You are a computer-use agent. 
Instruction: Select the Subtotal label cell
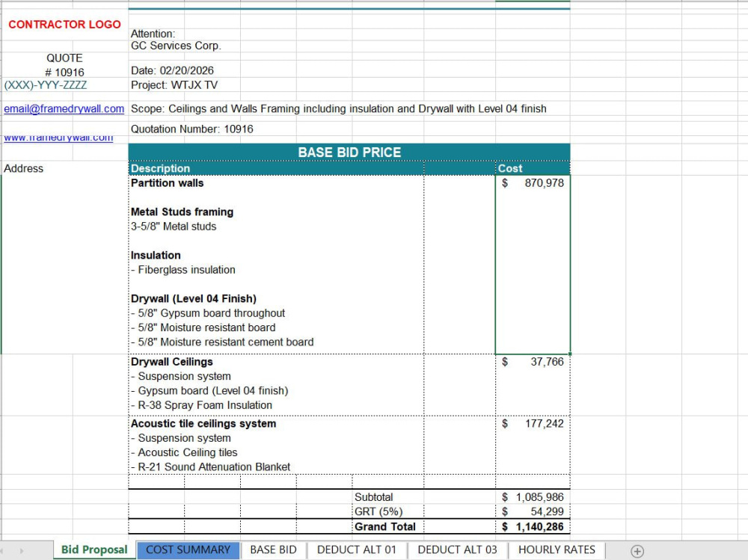[373, 497]
